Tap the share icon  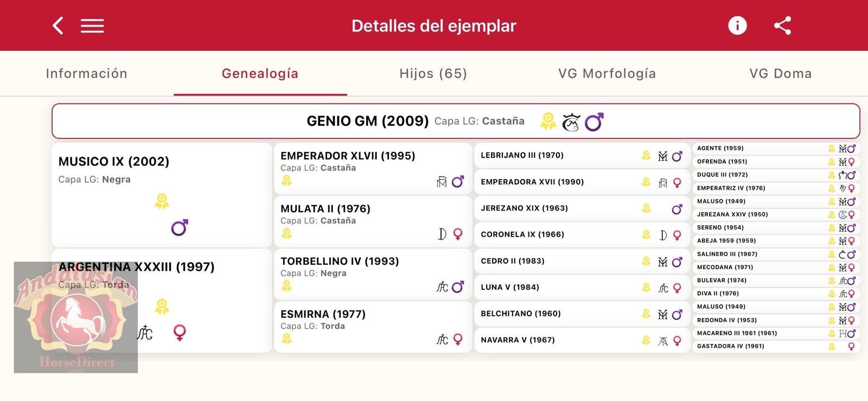click(x=782, y=26)
